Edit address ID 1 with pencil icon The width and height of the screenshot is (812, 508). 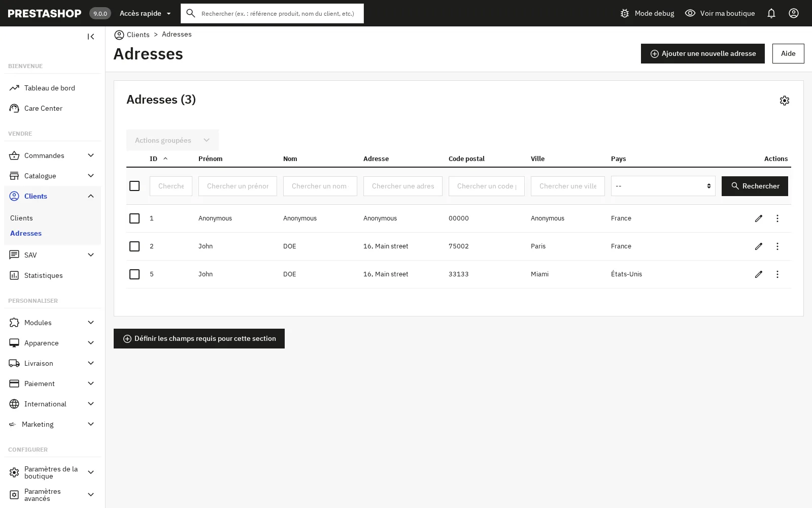[x=759, y=218]
